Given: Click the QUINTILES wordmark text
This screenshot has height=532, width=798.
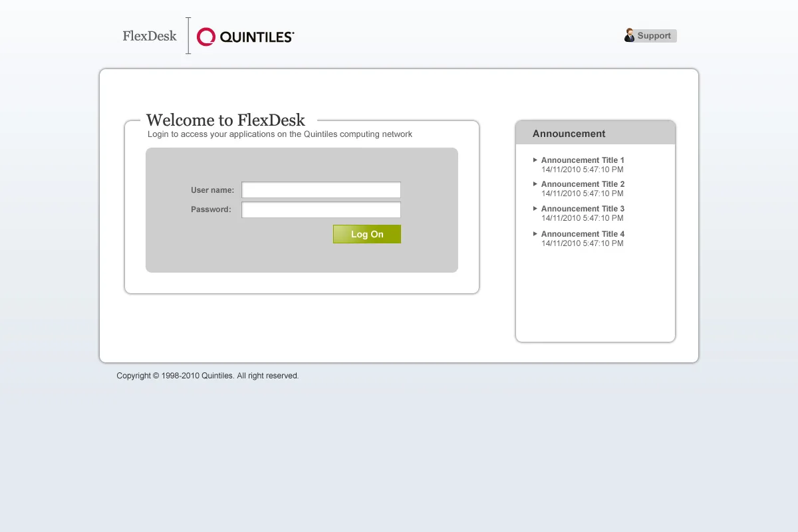Looking at the screenshot, I should [x=257, y=37].
